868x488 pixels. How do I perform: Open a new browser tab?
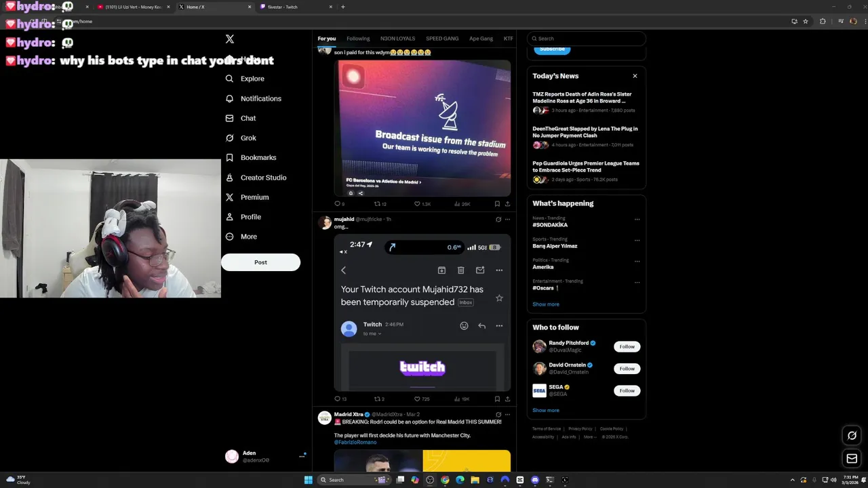pyautogui.click(x=343, y=7)
